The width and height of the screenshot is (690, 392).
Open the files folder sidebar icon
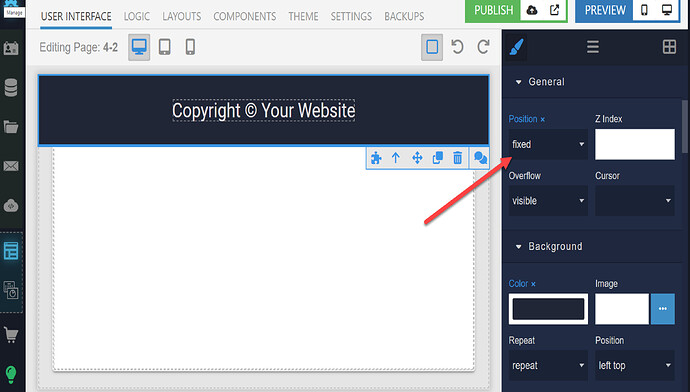pyautogui.click(x=11, y=127)
